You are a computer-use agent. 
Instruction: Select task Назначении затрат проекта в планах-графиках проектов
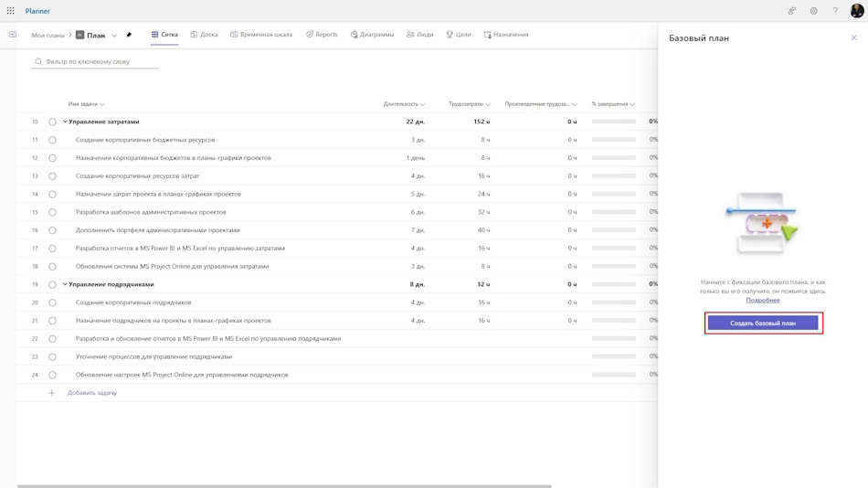click(x=158, y=194)
